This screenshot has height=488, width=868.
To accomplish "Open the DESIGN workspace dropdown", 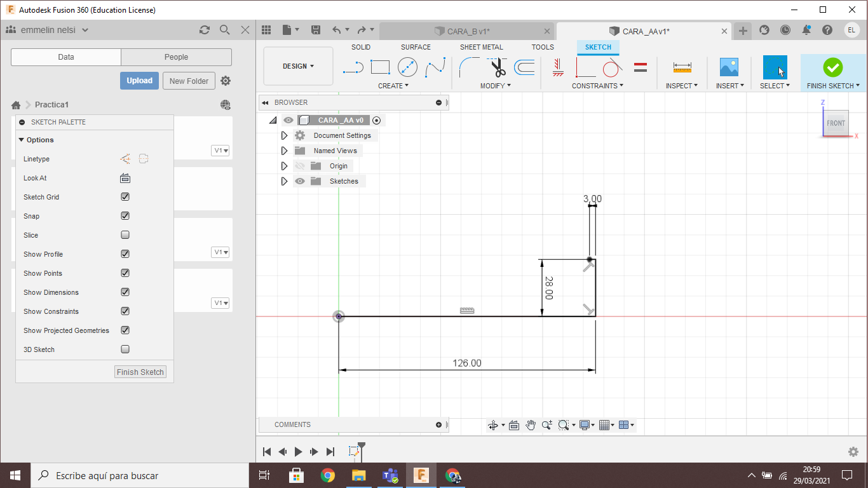I will tap(298, 66).
